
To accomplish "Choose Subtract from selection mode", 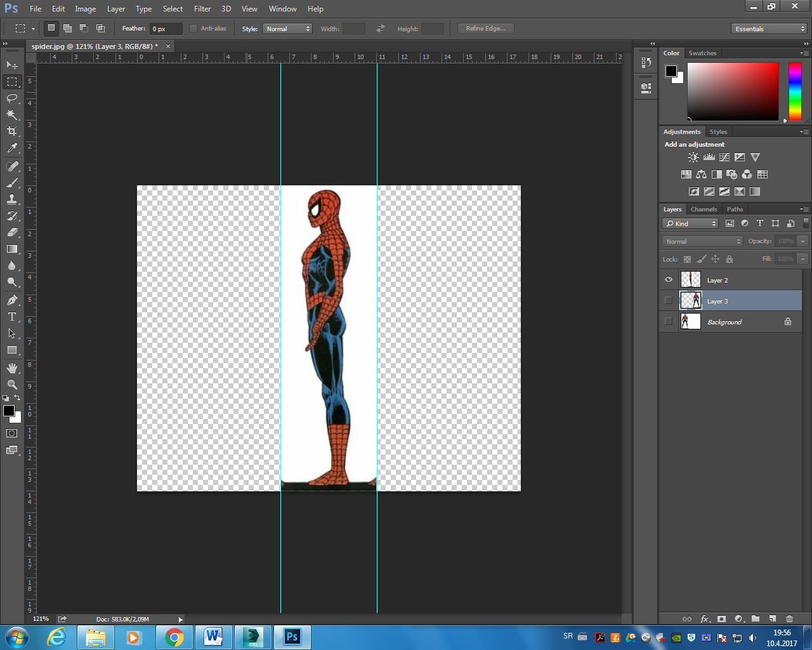I will click(x=84, y=28).
